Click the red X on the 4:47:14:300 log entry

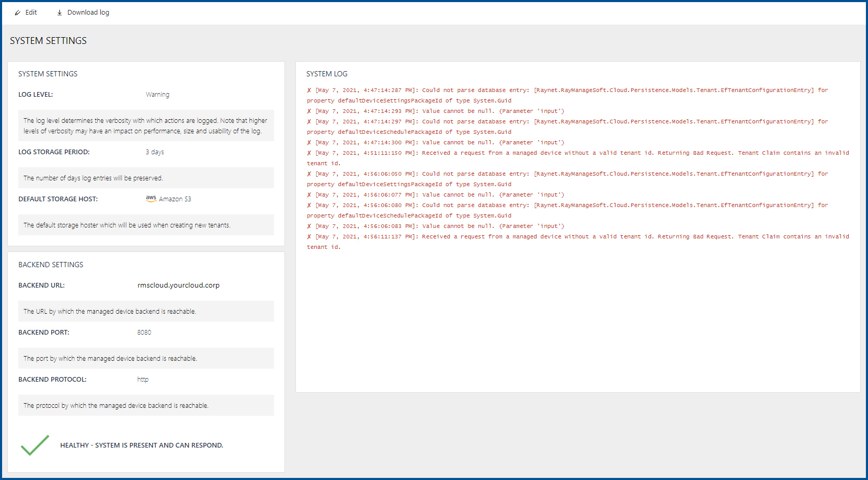309,143
